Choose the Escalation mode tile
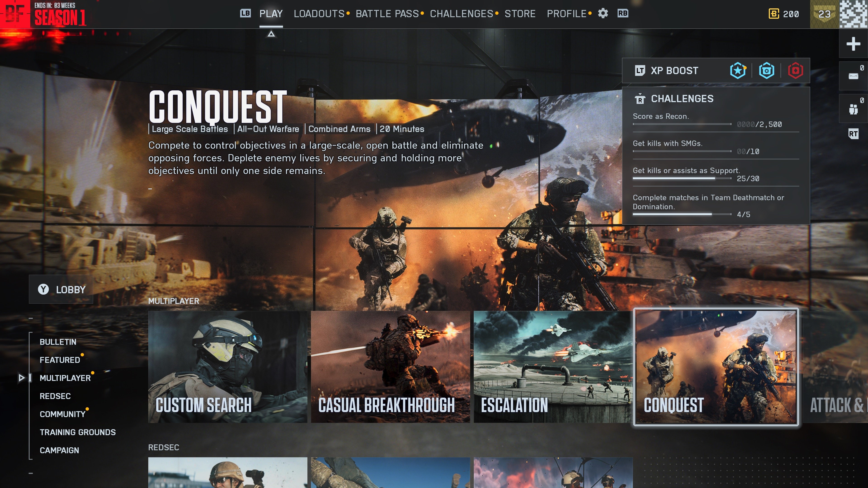 pos(553,366)
